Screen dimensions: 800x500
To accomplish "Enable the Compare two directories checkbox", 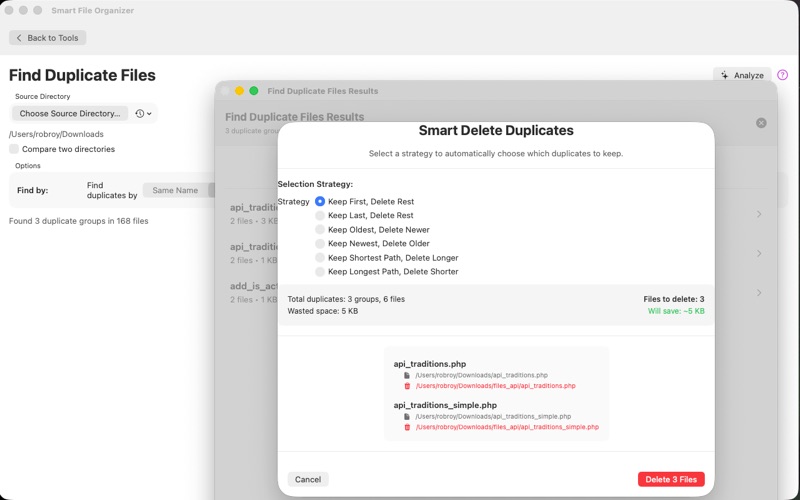I will click(x=14, y=149).
